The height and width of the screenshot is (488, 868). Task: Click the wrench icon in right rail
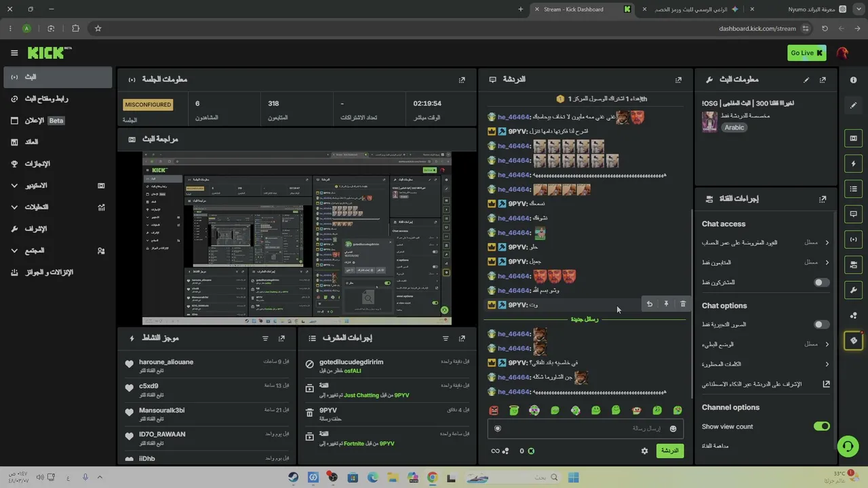coord(853,290)
